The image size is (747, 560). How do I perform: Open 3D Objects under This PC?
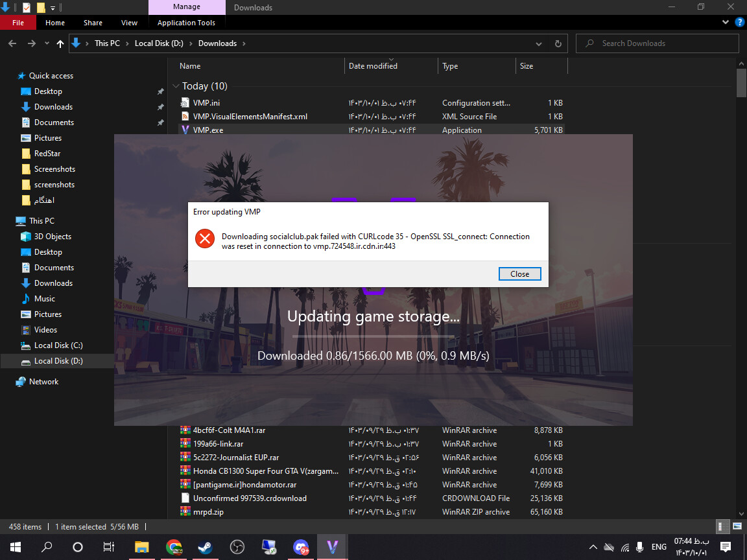[53, 237]
